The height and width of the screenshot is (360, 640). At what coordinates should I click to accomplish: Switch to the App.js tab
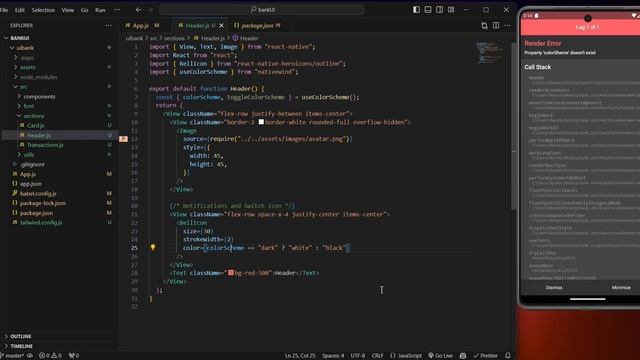[142, 25]
